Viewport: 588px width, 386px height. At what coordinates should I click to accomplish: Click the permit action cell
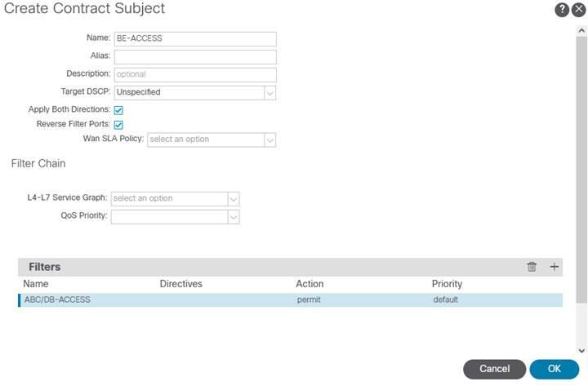click(x=309, y=299)
